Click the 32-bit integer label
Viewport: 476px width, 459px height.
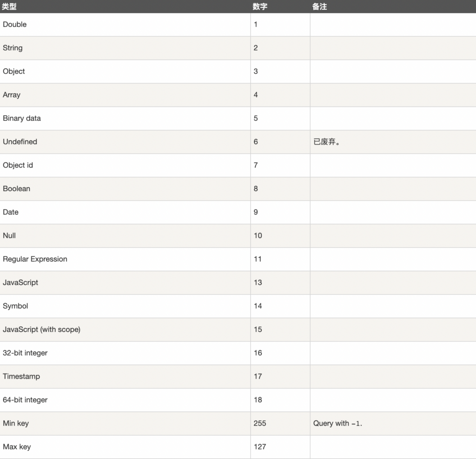[25, 353]
